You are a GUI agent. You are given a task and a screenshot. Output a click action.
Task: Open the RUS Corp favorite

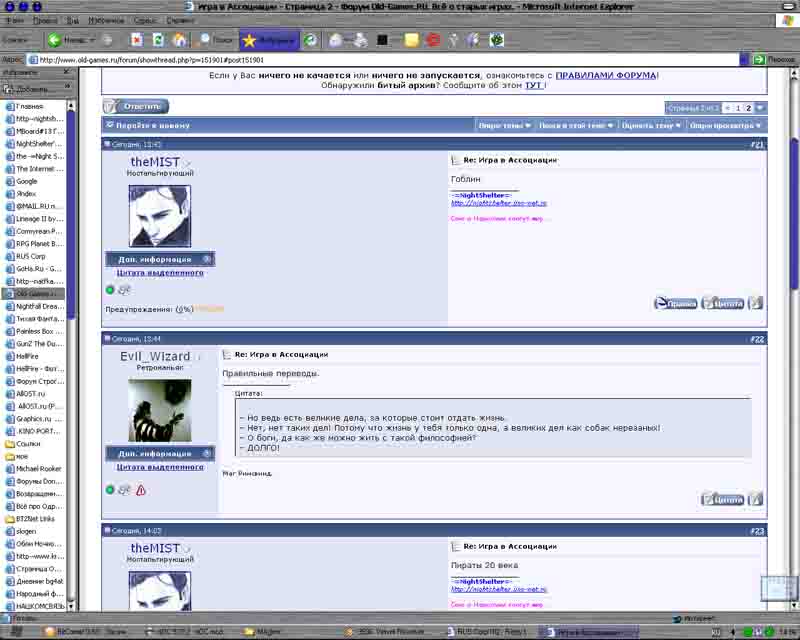pos(26,256)
